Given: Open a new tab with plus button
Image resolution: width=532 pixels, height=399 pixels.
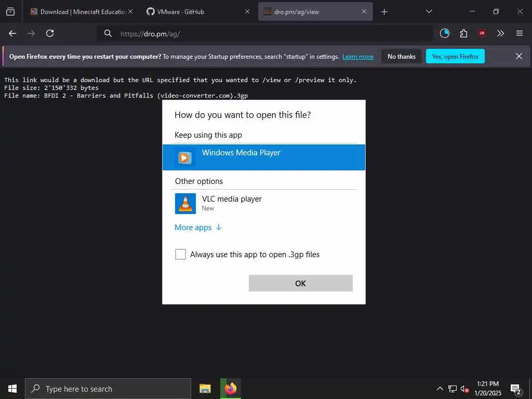Looking at the screenshot, I should tap(384, 12).
